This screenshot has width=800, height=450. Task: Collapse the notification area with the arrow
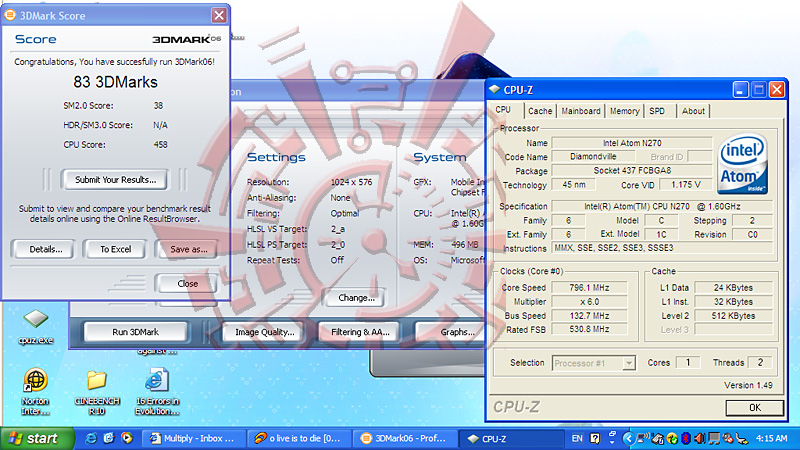click(x=629, y=438)
